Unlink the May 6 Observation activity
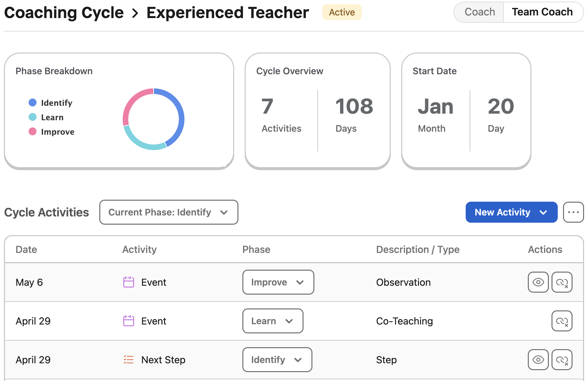 coord(562,282)
